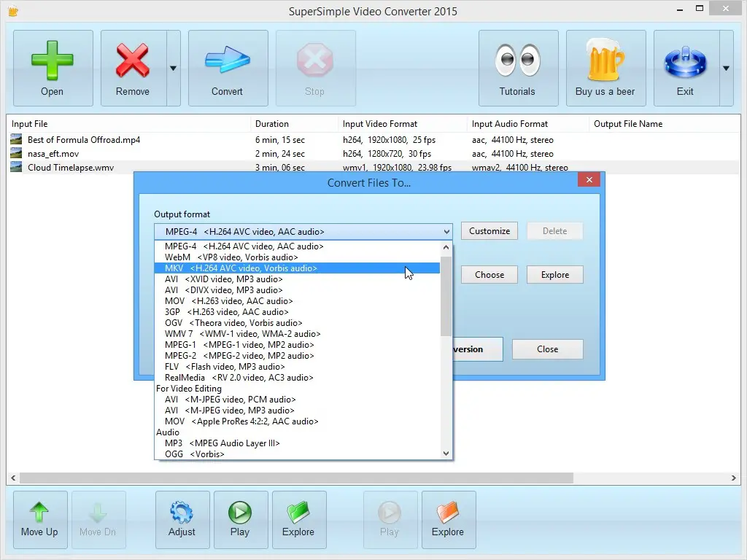The width and height of the screenshot is (747, 560).
Task: Click the app icon in title bar
Action: 13,11
